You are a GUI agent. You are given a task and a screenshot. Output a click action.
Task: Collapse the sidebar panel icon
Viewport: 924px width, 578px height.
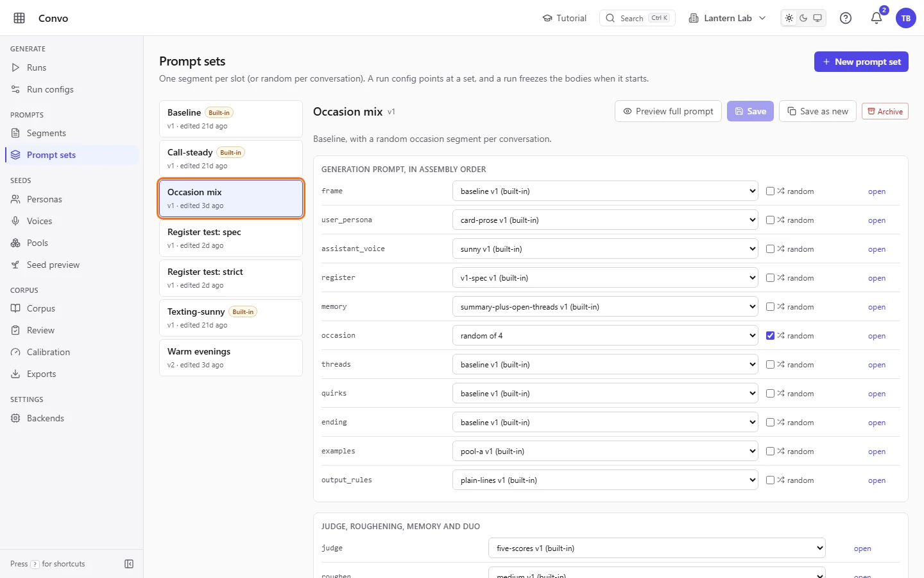pos(129,564)
